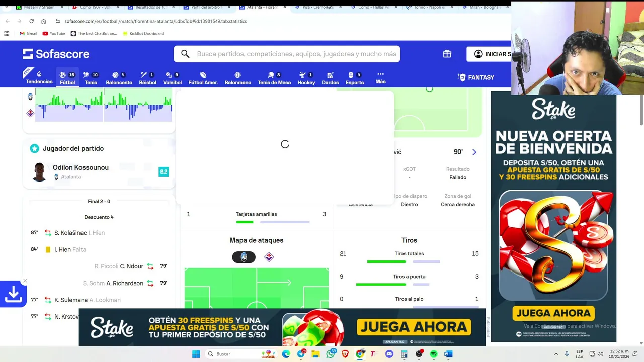Select Atalanta logo in Mapa de ataques

tap(244, 257)
